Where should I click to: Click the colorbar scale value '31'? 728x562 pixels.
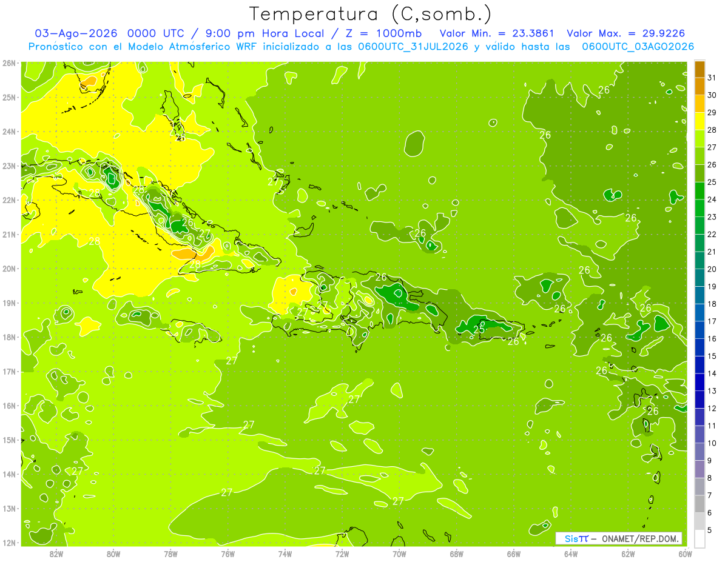pyautogui.click(x=712, y=78)
